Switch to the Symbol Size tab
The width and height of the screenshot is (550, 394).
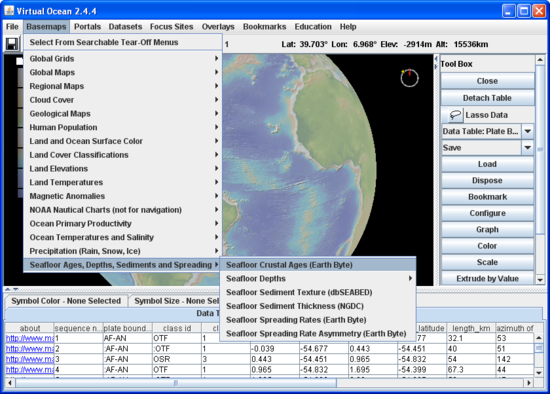point(174,301)
